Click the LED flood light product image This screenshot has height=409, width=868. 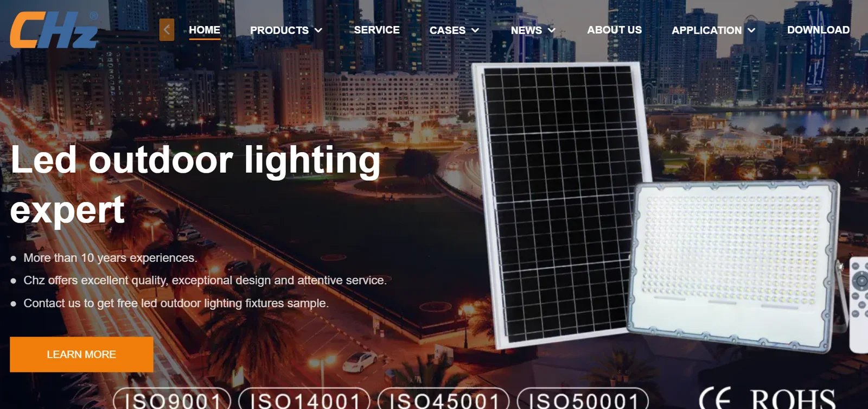point(733,265)
